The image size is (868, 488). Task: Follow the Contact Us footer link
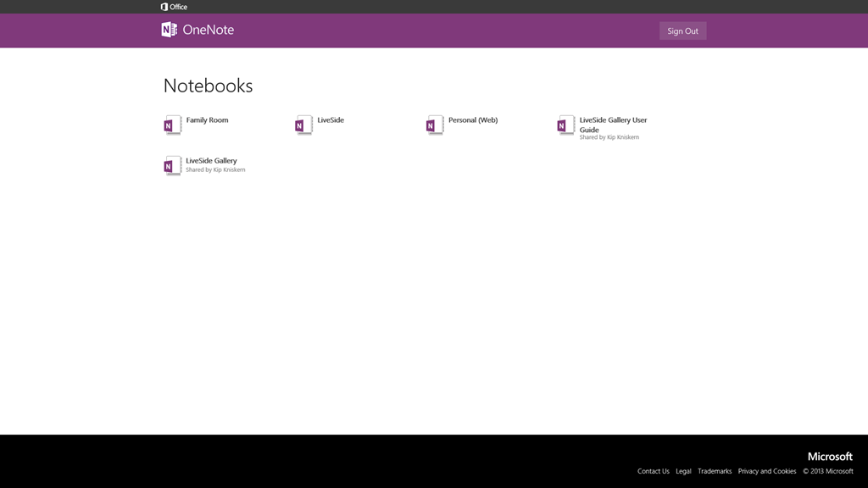(x=654, y=471)
